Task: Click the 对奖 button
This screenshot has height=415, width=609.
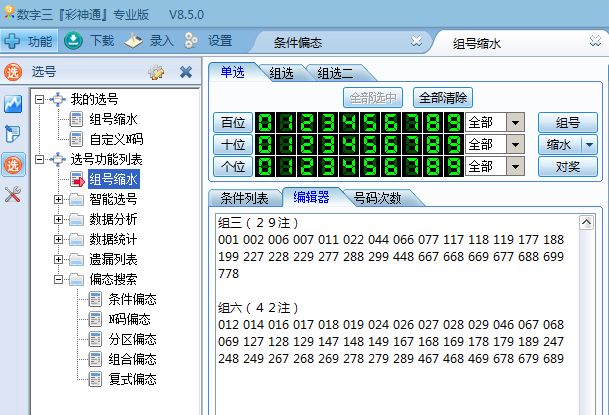Action: point(567,166)
